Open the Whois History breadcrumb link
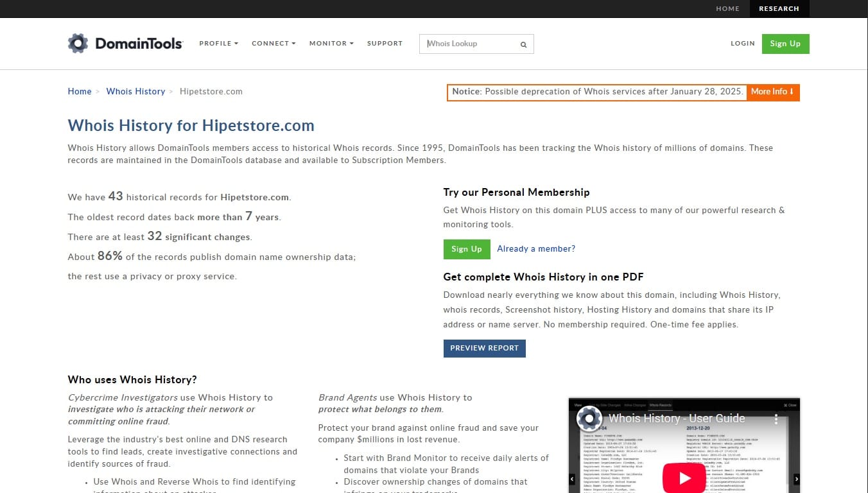This screenshot has height=493, width=868. [x=135, y=91]
